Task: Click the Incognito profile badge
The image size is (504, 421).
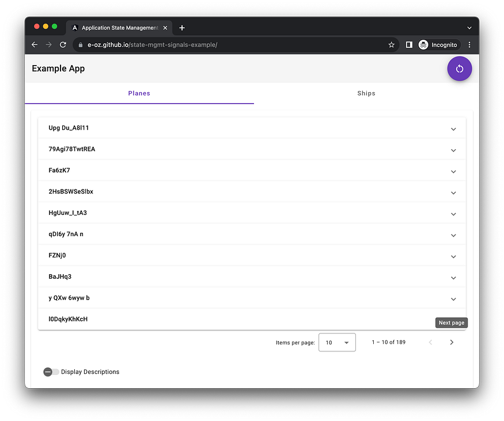Action: [x=439, y=45]
